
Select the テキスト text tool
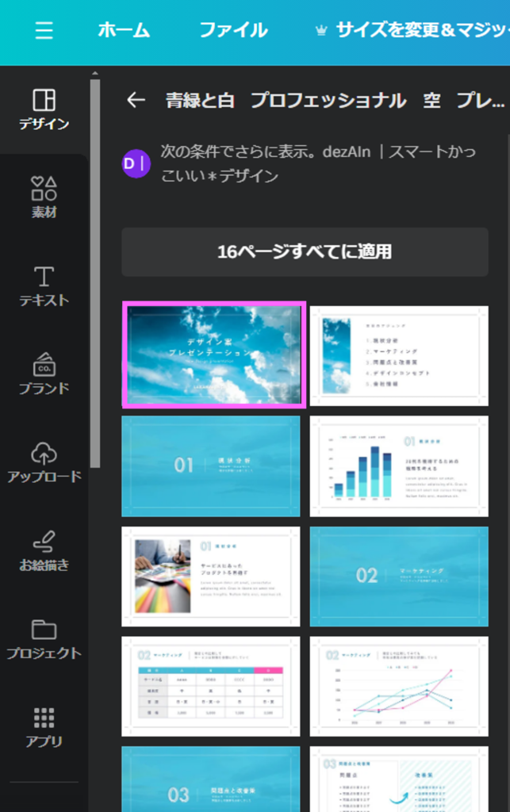click(x=44, y=285)
